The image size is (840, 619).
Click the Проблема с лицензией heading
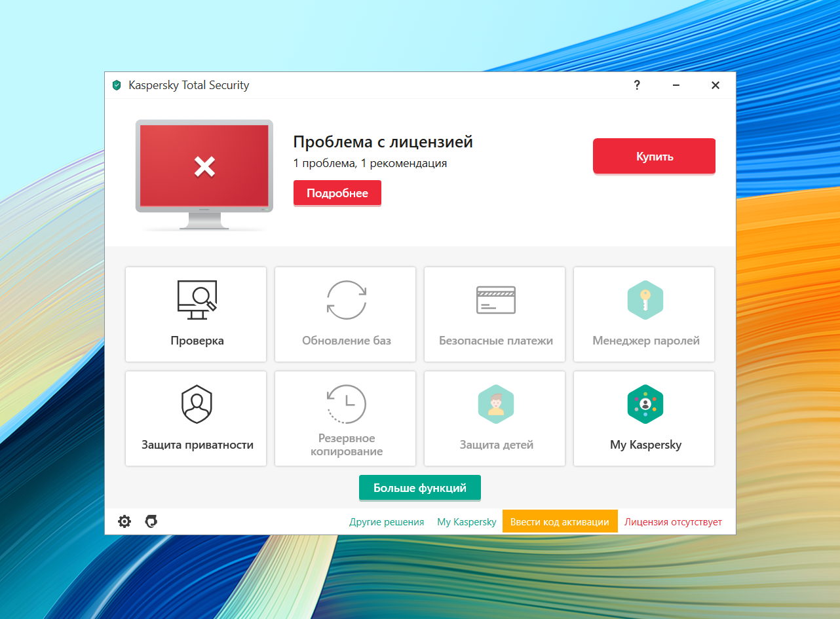383,142
